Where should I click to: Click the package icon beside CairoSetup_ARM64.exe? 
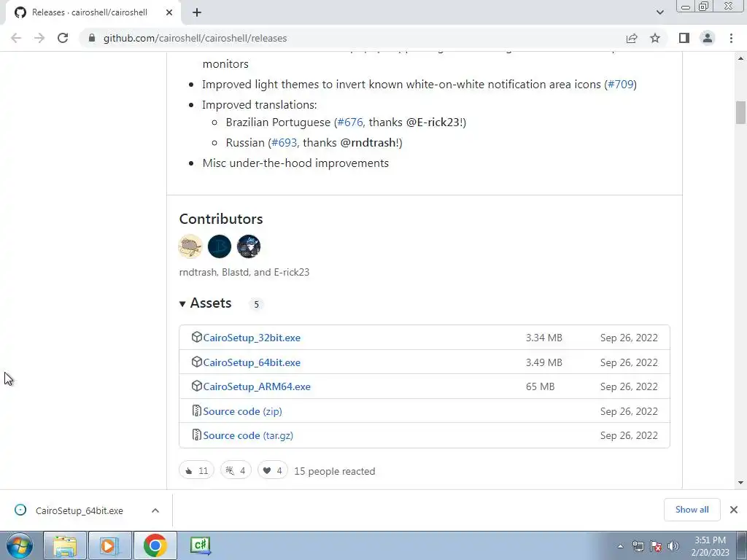(197, 386)
